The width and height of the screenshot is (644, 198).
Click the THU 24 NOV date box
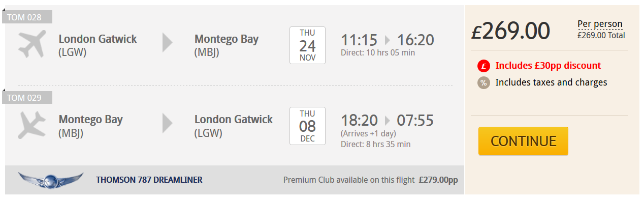307,45
